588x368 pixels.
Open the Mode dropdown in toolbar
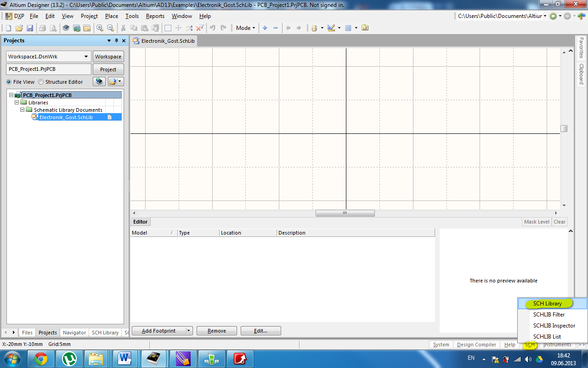[x=246, y=28]
